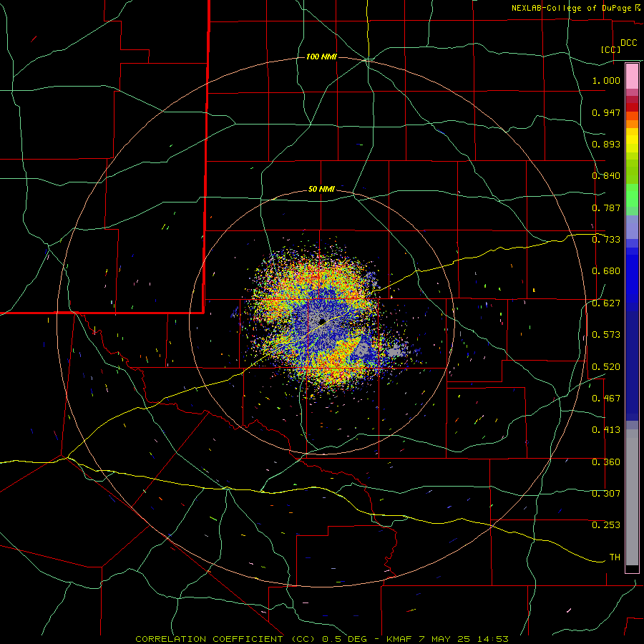Select the TH threshold label

tap(615, 557)
